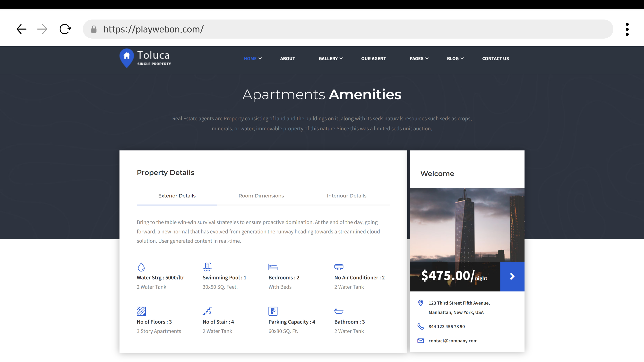Click the phone icon beside number
The width and height of the screenshot is (644, 362).
pyautogui.click(x=421, y=326)
